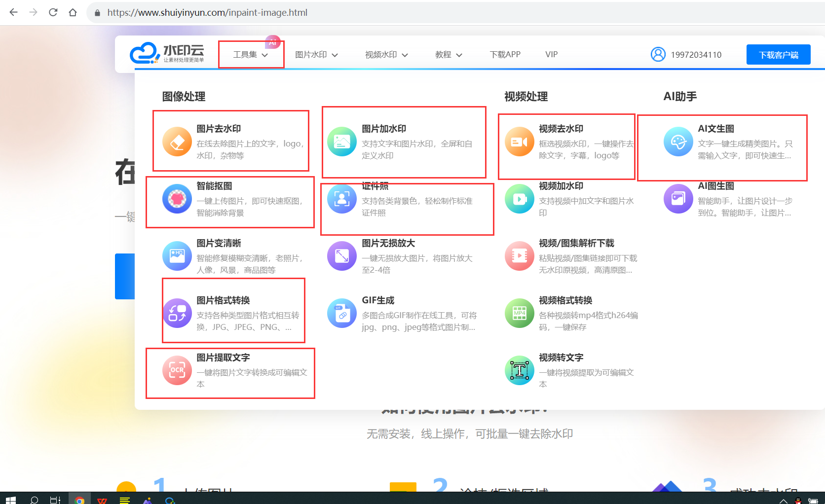Click the 图片去水印 eraser icon
Screen dimensions: 825x504
click(x=177, y=142)
